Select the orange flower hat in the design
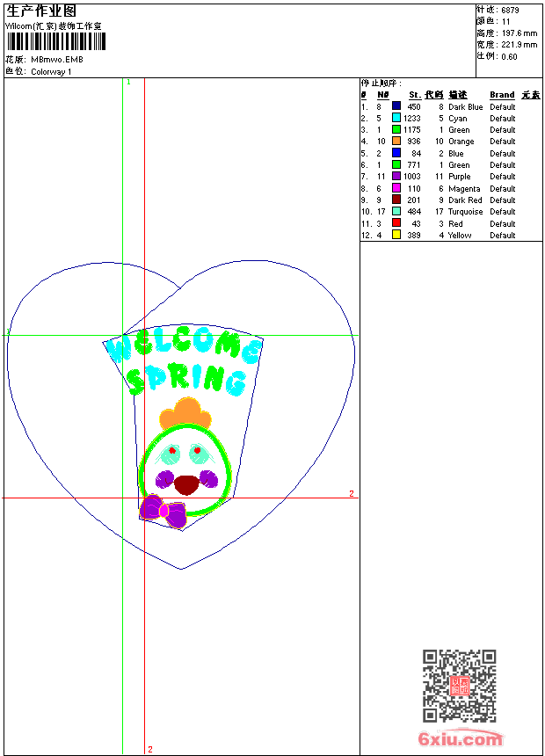 click(x=185, y=414)
